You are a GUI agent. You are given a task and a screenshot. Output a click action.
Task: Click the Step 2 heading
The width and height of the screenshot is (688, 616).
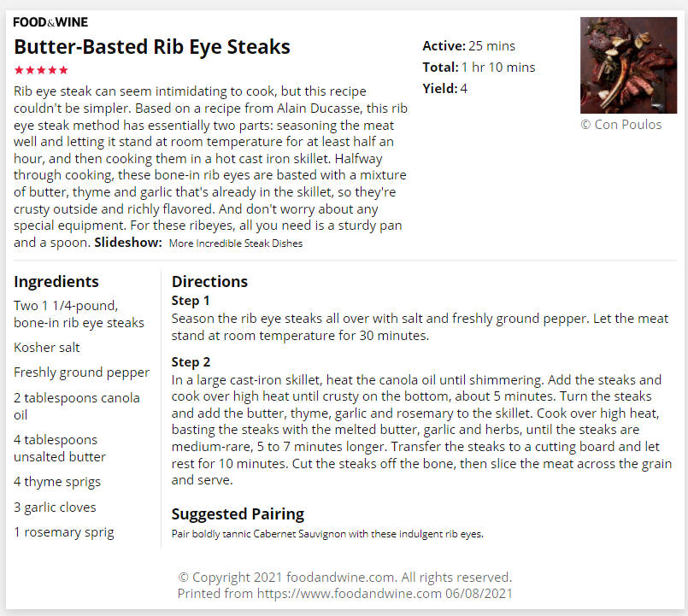click(191, 362)
